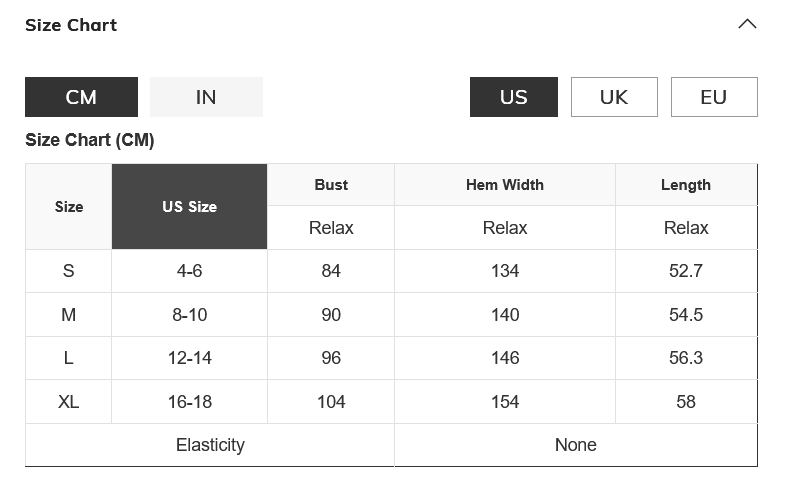Click the 16-18 US size cell
Viewport: 810px width, 480px height.
(189, 402)
